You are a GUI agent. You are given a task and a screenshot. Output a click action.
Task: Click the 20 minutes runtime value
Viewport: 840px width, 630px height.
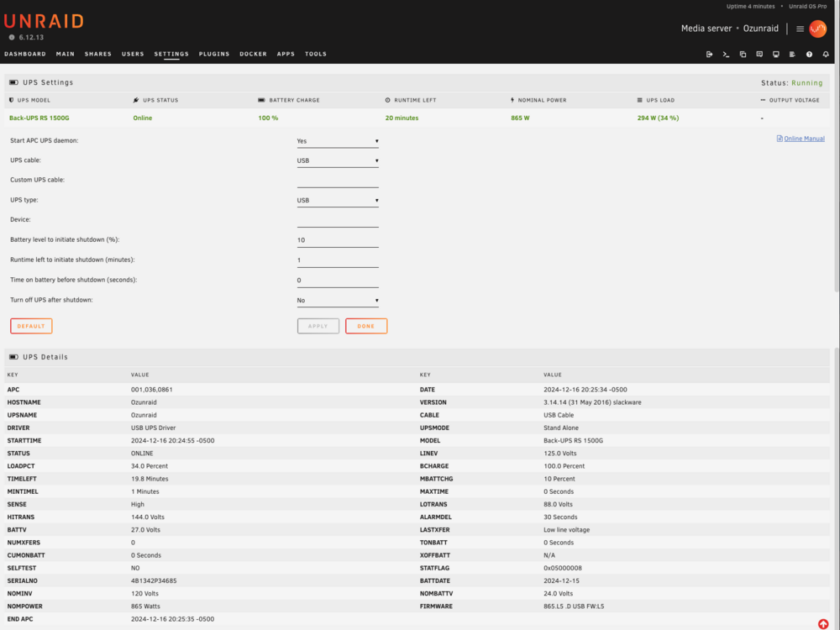click(402, 118)
